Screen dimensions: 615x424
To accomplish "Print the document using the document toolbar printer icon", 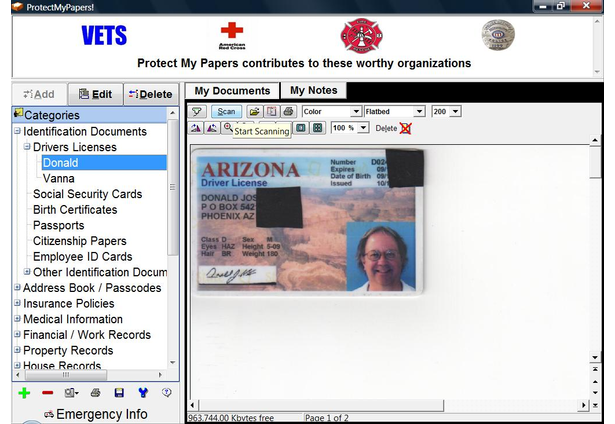I will click(x=288, y=112).
